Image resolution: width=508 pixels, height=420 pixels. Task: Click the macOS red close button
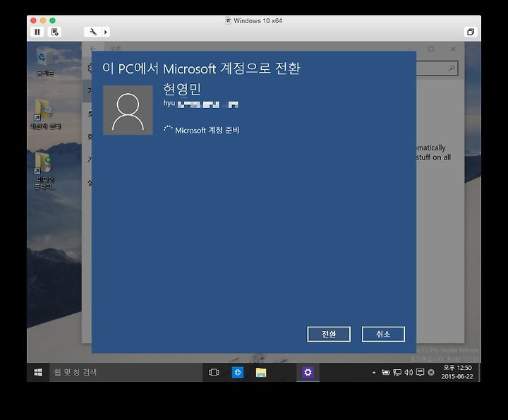[x=33, y=20]
